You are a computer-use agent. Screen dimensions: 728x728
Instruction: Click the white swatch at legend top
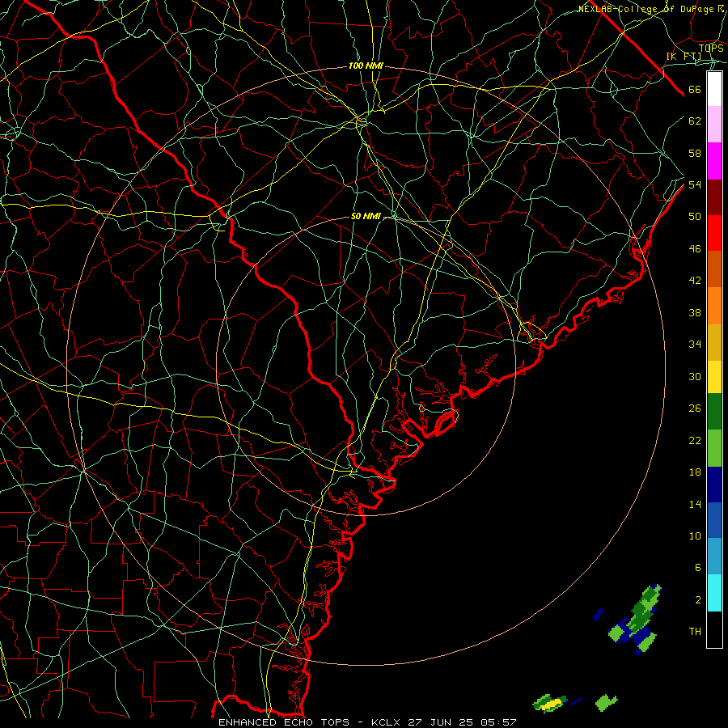(x=714, y=89)
